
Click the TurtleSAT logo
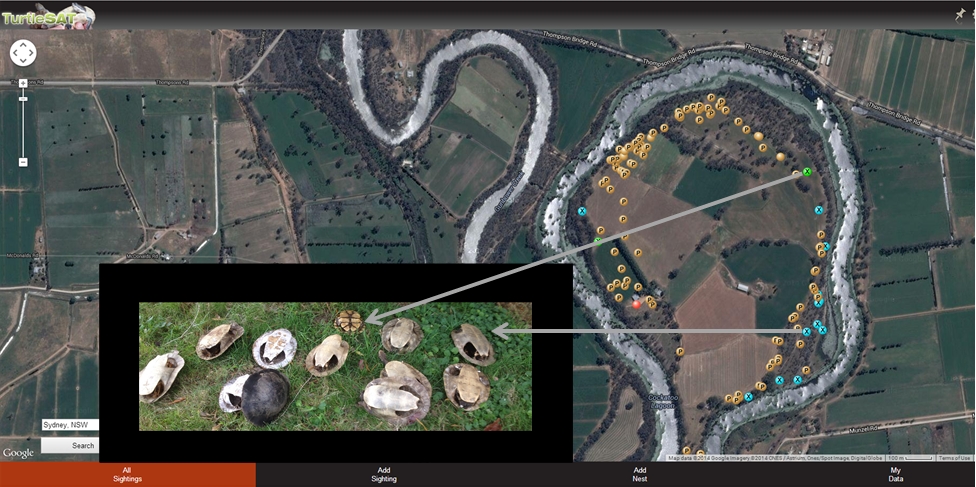tap(48, 16)
